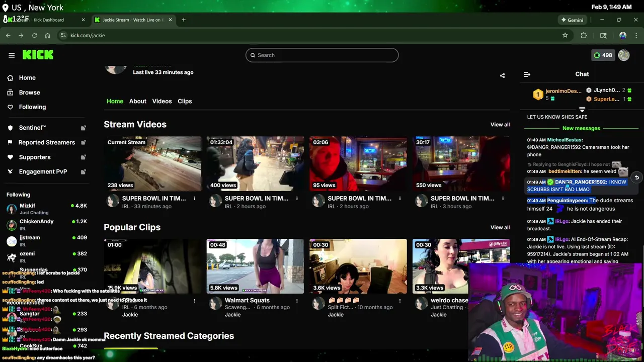
Task: Click the chat reply undo arrow icon
Action: pyautogui.click(x=636, y=177)
